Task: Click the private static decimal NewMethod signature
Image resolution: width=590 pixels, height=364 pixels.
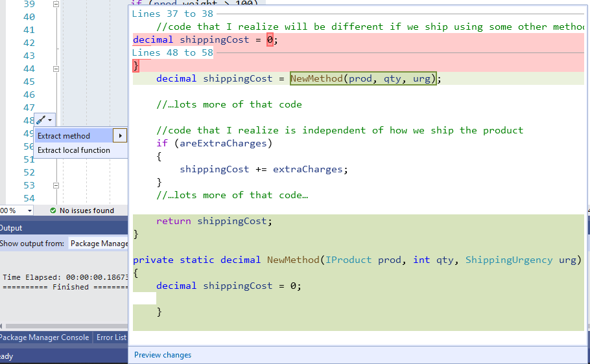Action: coord(357,260)
